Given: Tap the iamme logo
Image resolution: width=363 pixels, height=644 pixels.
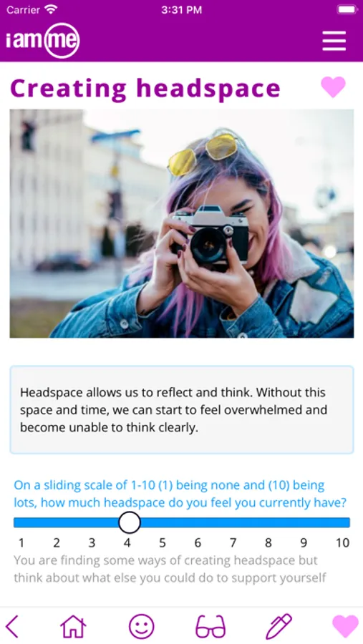Looking at the screenshot, I should pyautogui.click(x=43, y=40).
